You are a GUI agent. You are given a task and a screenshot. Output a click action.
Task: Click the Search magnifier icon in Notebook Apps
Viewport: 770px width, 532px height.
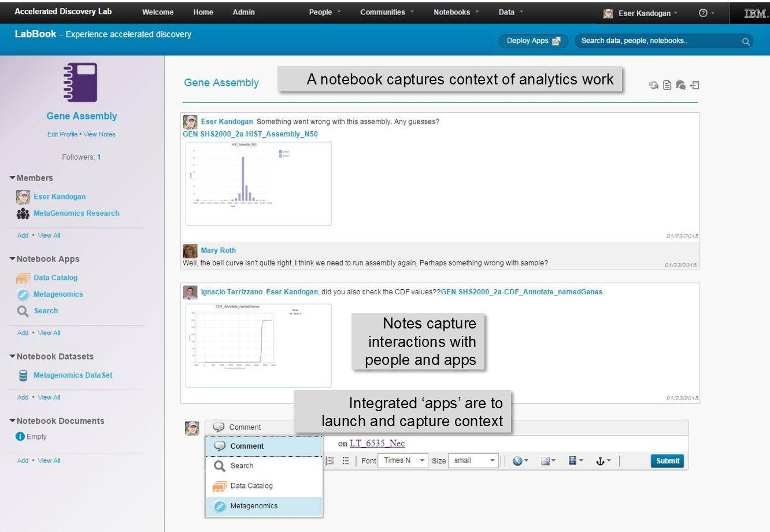pyautogui.click(x=23, y=311)
